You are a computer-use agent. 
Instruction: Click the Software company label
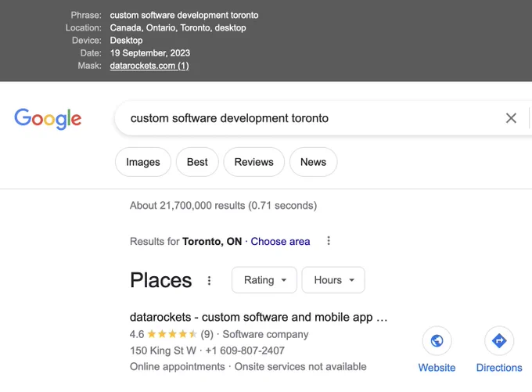[266, 334]
